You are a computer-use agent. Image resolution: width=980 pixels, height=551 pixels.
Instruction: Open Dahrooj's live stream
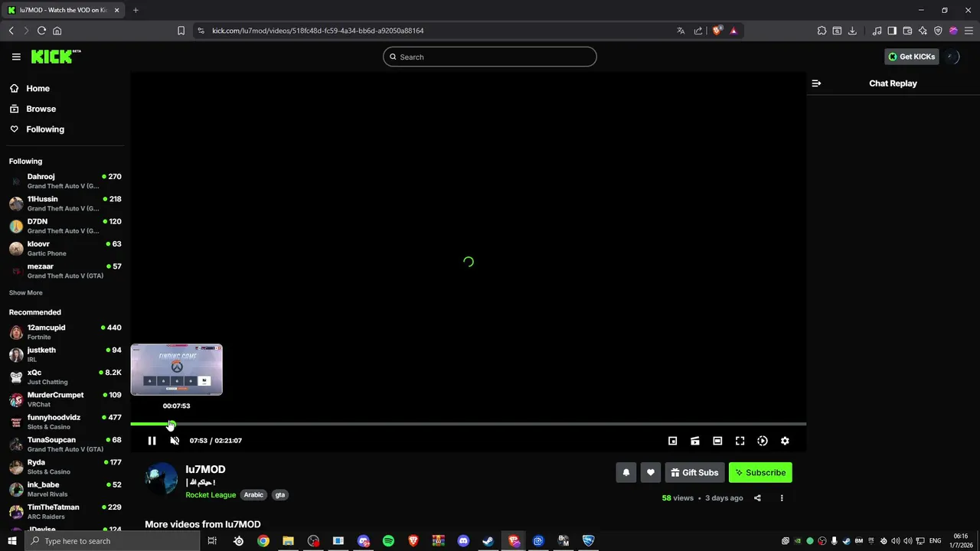(x=64, y=181)
